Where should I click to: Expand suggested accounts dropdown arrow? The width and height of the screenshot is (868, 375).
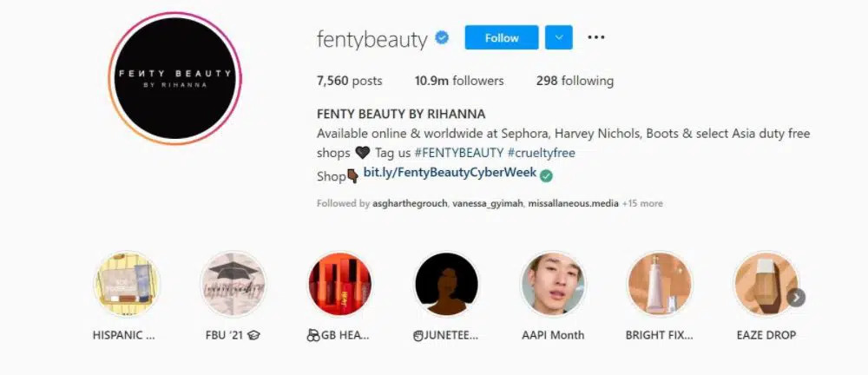(558, 37)
